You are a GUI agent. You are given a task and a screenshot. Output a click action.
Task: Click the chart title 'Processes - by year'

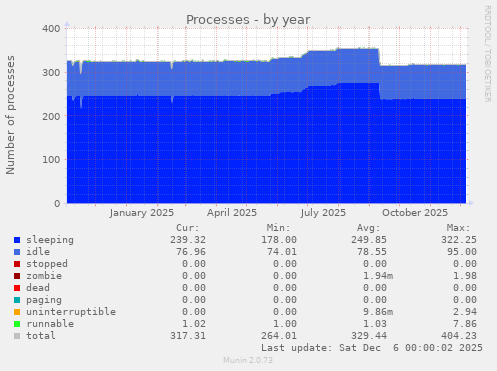(x=248, y=20)
